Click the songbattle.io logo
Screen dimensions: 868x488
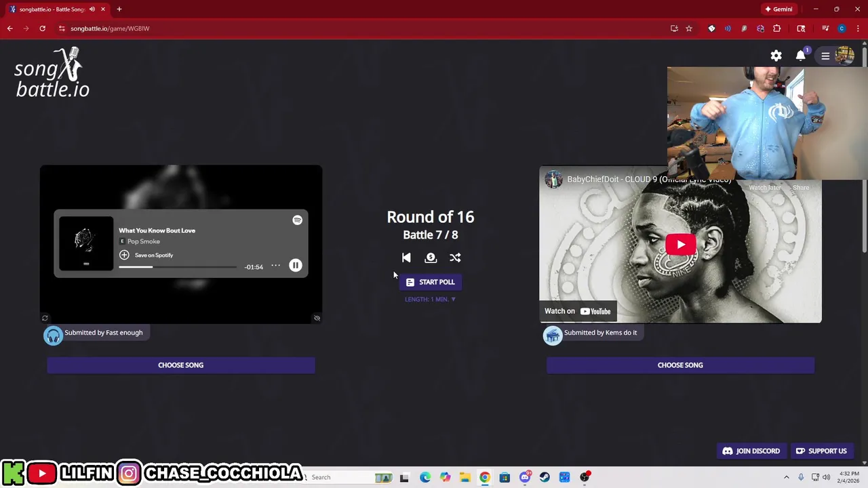52,73
